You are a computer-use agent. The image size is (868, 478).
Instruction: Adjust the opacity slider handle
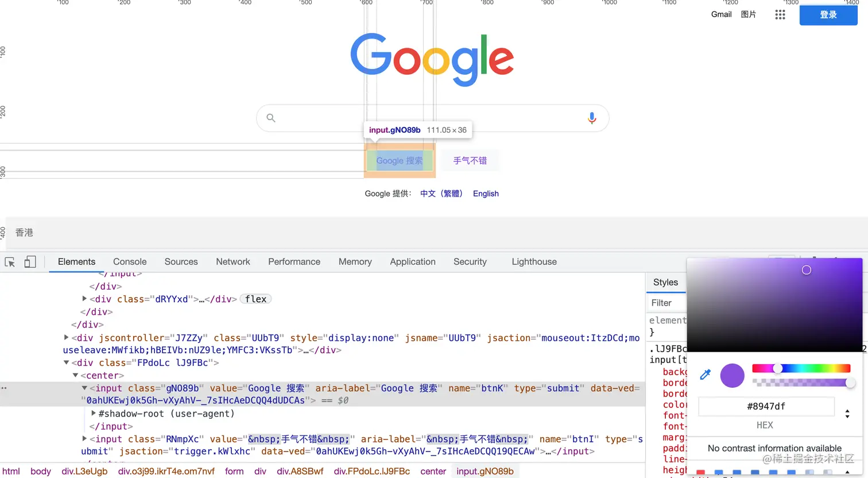point(850,383)
